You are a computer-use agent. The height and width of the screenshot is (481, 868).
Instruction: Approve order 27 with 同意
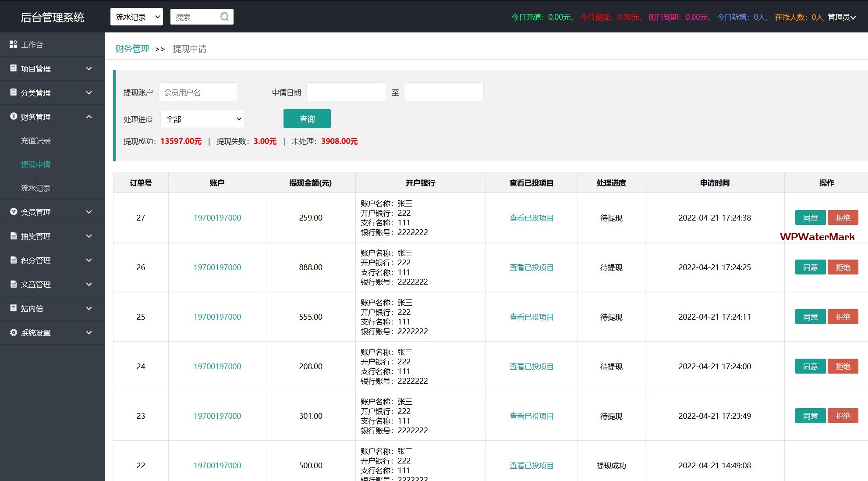tap(810, 217)
